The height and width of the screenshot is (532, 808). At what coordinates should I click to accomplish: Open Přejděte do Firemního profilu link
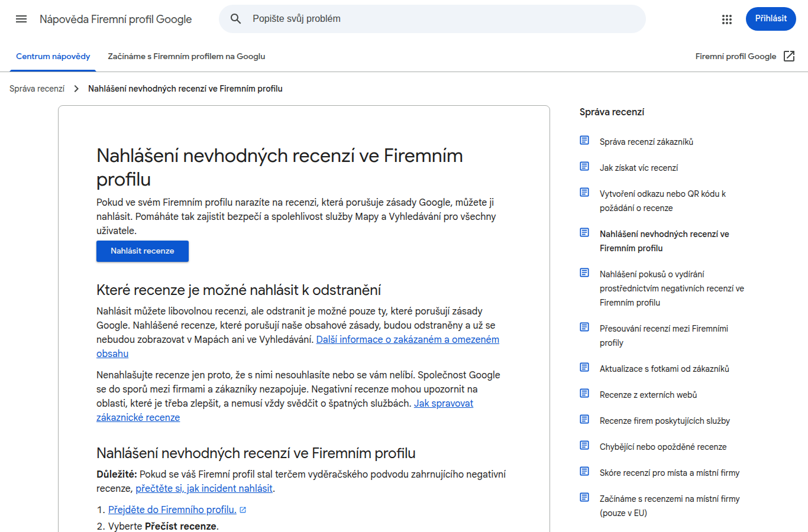point(172,510)
